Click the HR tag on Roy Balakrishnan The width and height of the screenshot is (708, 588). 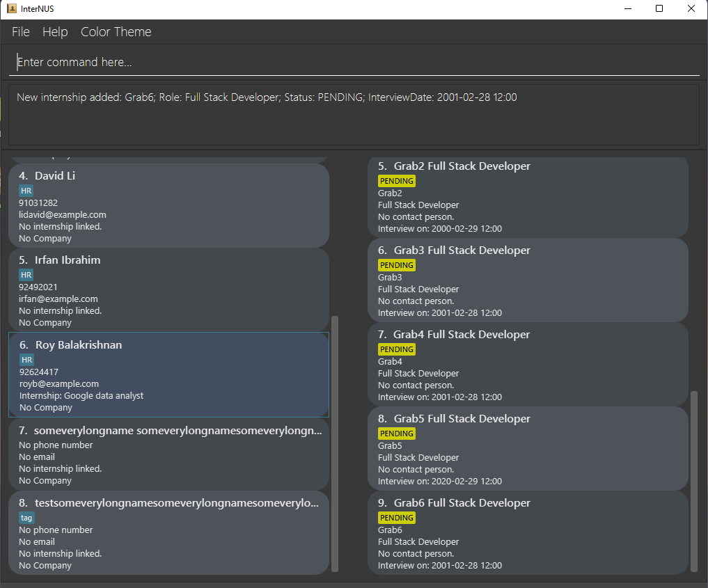click(x=26, y=360)
